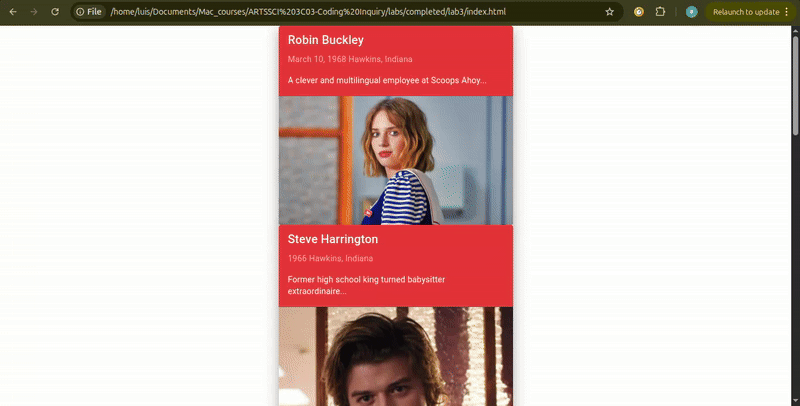Click the browser forward arrow
Image resolution: width=800 pixels, height=406 pixels.
(34, 12)
